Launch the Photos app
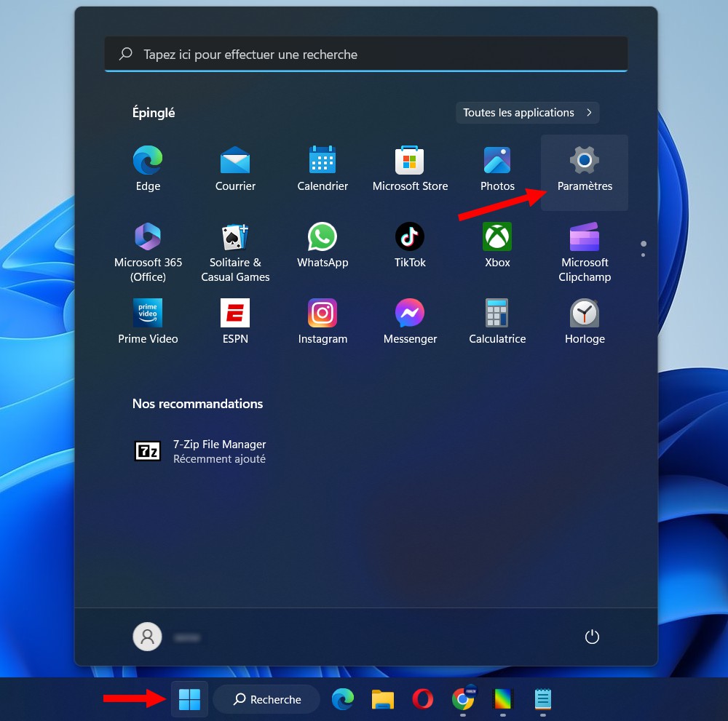The image size is (728, 721). point(497,167)
